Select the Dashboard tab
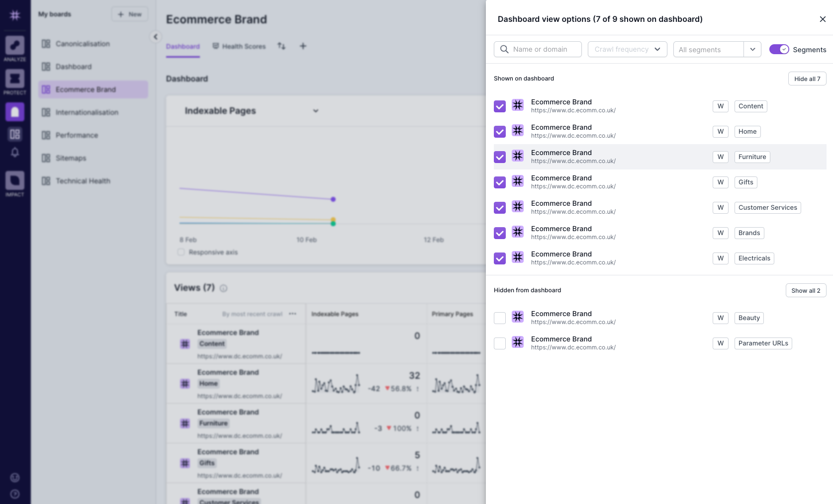Screen dimensions: 833x504 tap(183, 46)
